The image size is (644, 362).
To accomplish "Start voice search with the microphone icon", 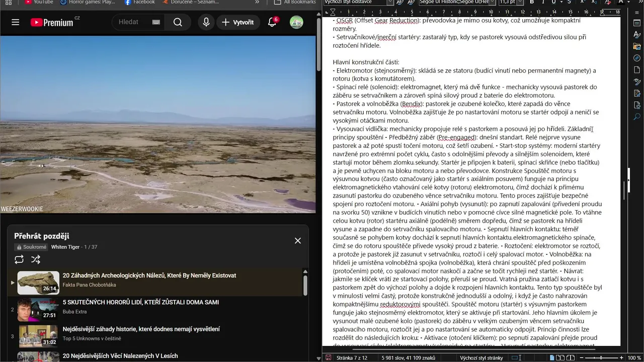I will (x=206, y=22).
